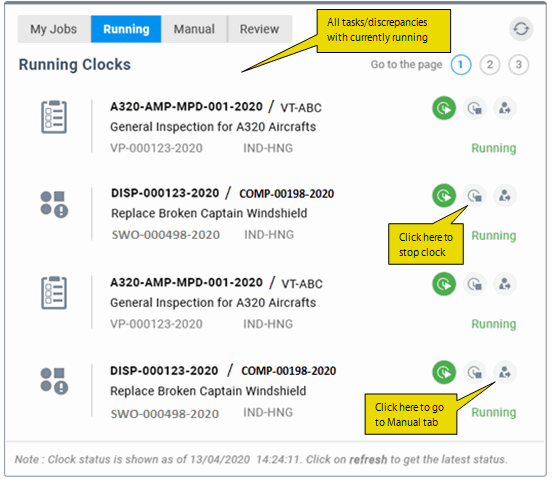Refresh the running clocks list

(521, 29)
